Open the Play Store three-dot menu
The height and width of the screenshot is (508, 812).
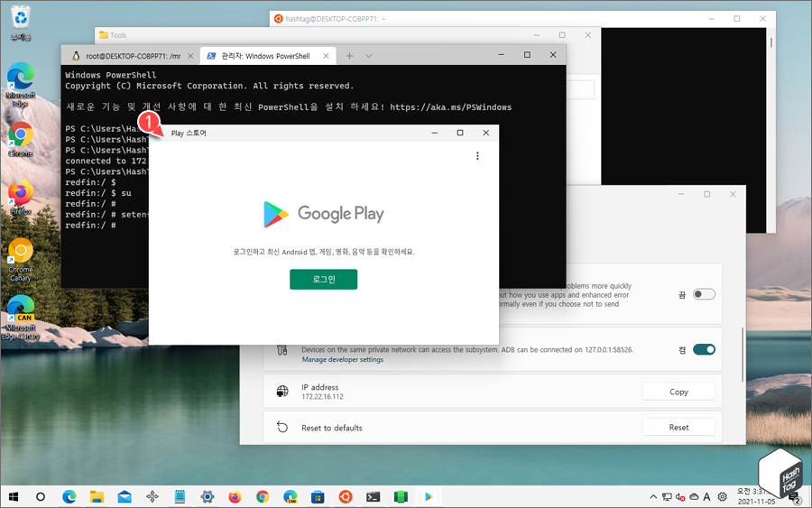coord(477,156)
